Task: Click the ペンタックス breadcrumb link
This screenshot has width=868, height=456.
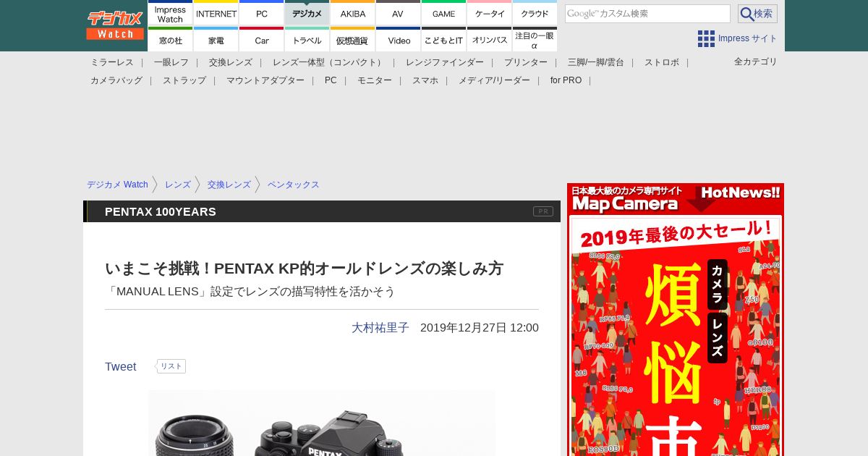Action: point(294,185)
